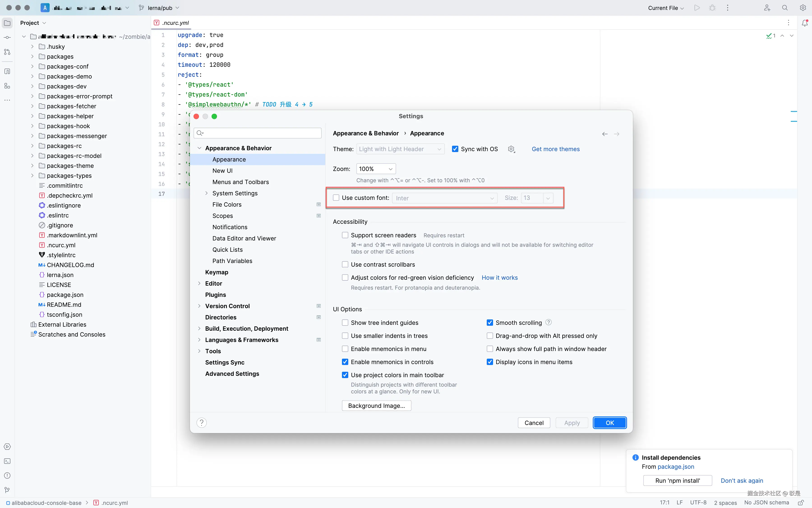Click the Notifications bell icon
This screenshot has width=812, height=508.
(x=805, y=23)
